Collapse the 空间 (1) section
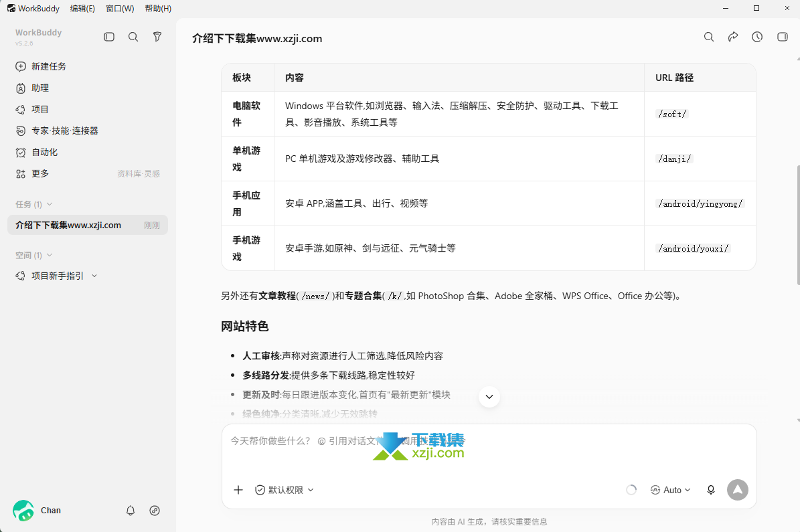Image resolution: width=800 pixels, height=532 pixels. tap(33, 255)
